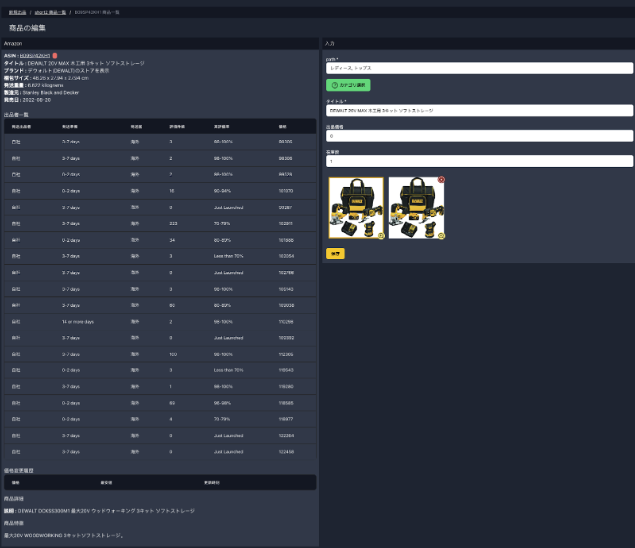Go to the second breadcrumb link
Screen dimensions: 635x548
point(51,12)
